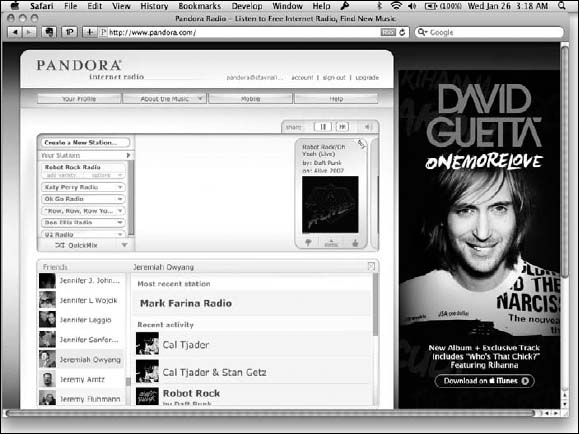Screen dimensions: 579x434
Task: Click the Create a New Station button
Action: point(85,143)
